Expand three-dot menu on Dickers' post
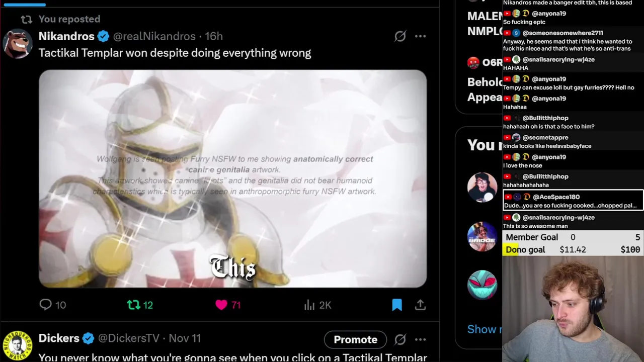The image size is (644, 362). pos(421,339)
